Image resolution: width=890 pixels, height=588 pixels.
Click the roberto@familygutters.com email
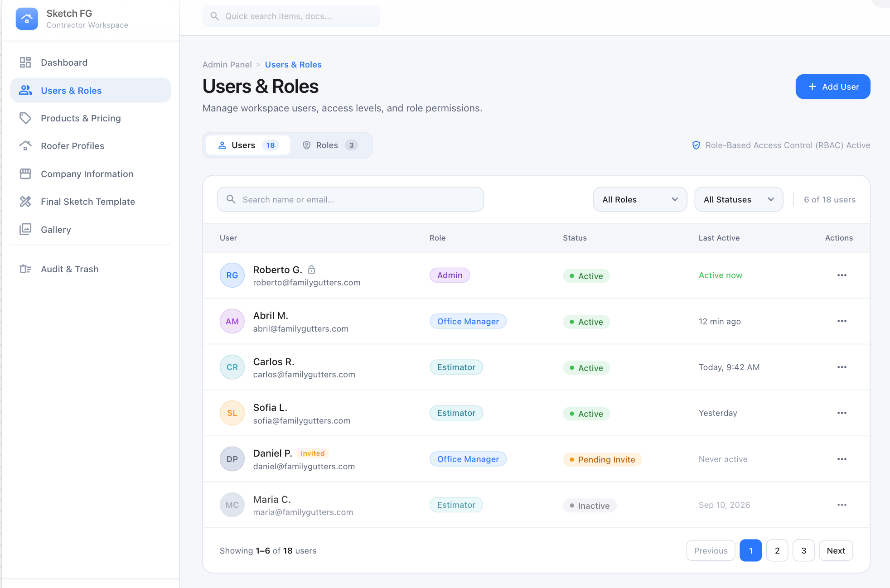[x=307, y=282]
